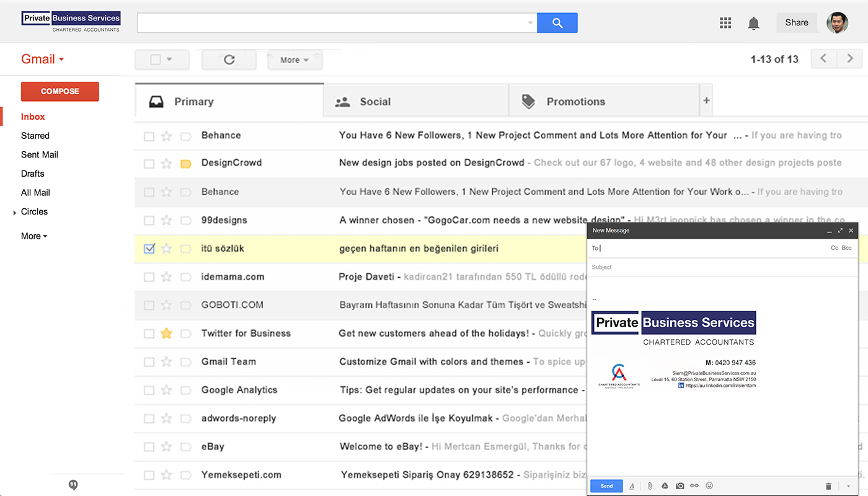Screen dimensions: 868x496
Task: Send the new message
Action: pyautogui.click(x=606, y=486)
